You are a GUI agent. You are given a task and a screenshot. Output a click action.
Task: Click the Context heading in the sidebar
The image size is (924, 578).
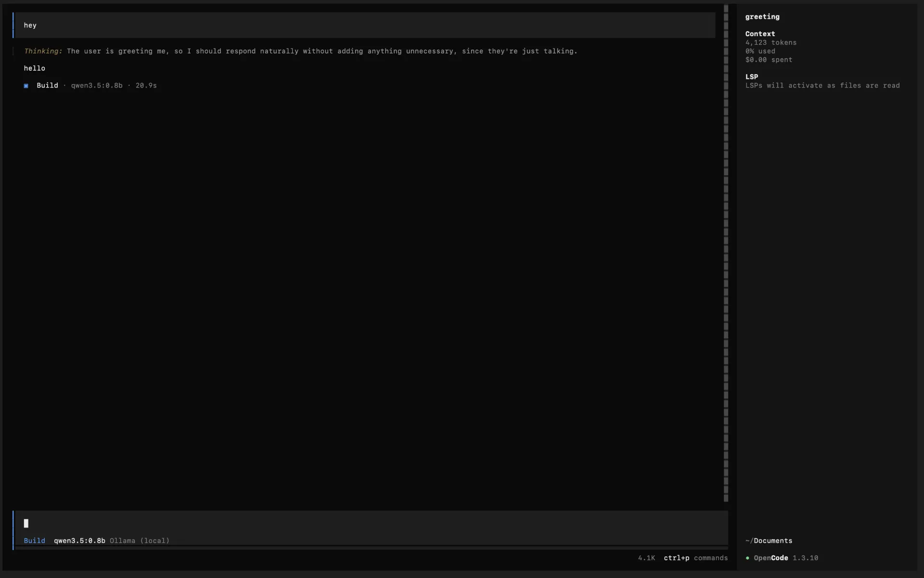[760, 34]
